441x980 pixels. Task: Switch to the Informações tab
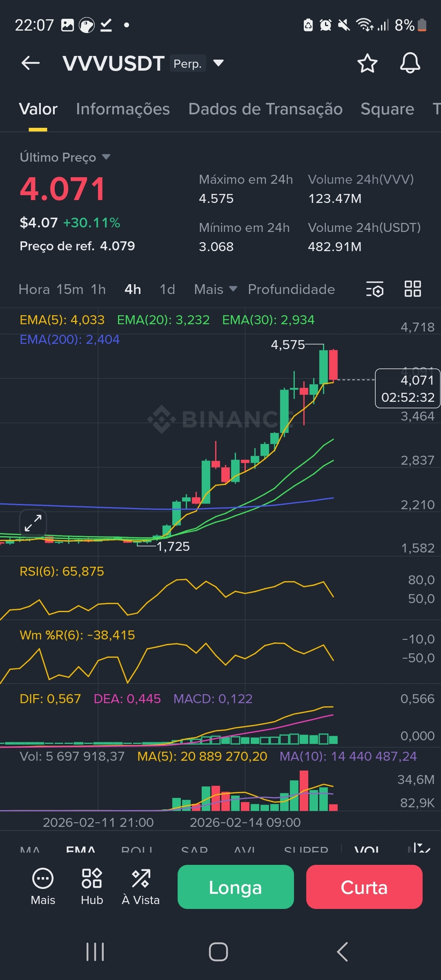coord(123,109)
